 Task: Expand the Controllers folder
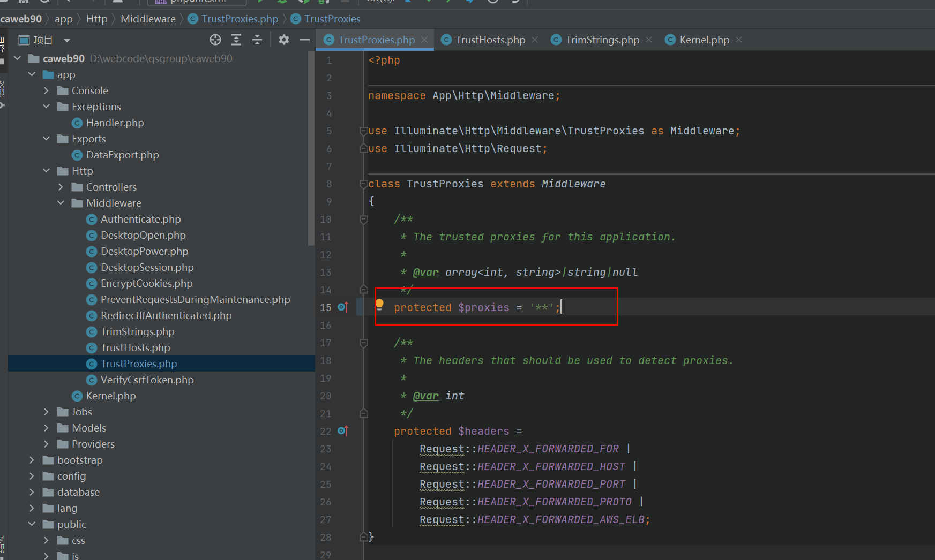point(61,187)
